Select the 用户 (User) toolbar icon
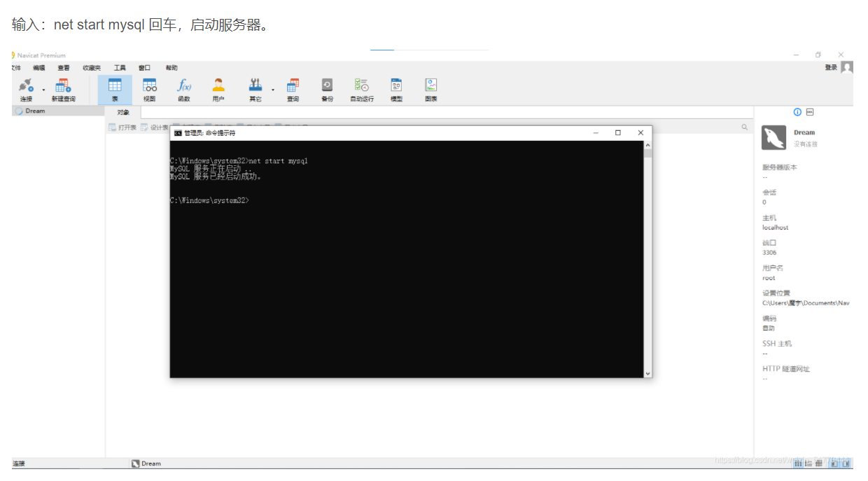 [x=218, y=89]
